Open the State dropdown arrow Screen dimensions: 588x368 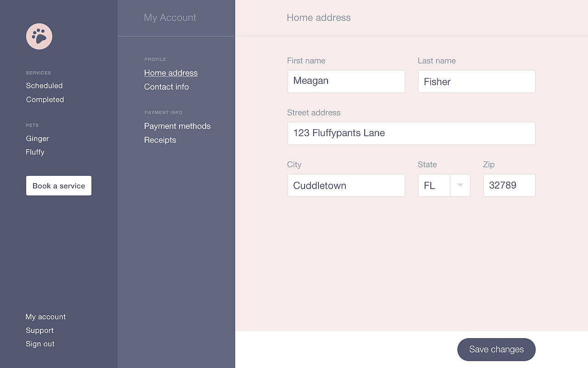460,185
